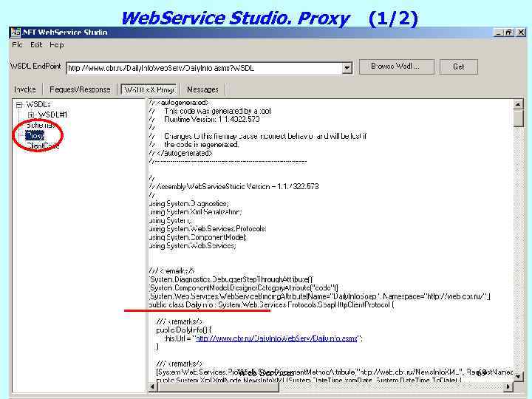Open the File menu

coord(17,45)
